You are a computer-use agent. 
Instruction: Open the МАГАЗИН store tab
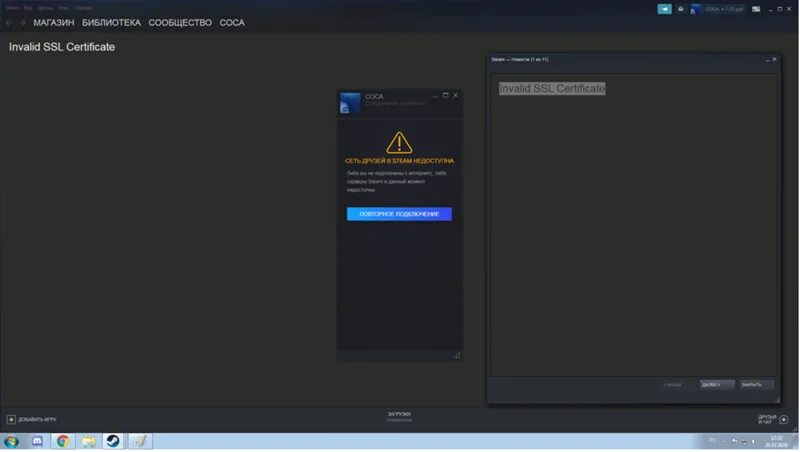54,22
